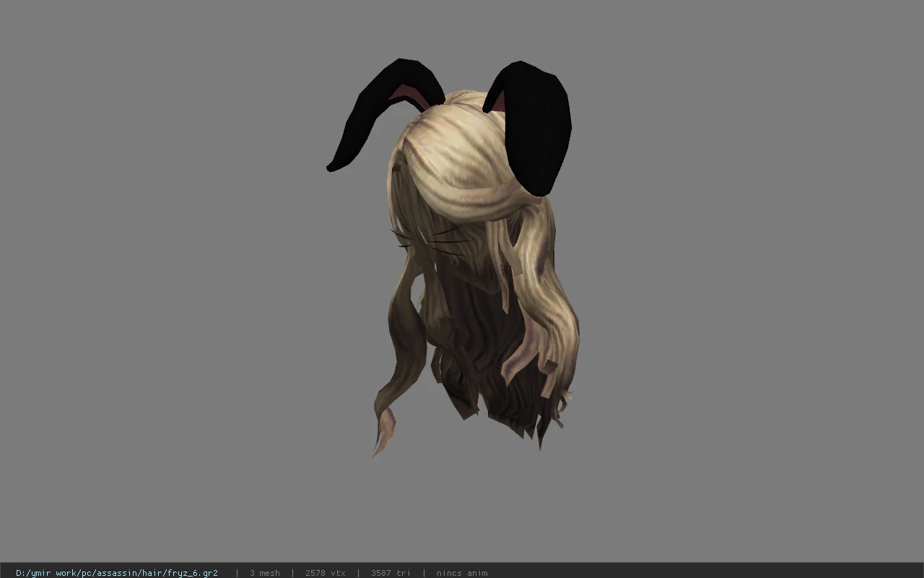Click the '3 mesh' status entry
The width and height of the screenshot is (924, 578).
click(x=265, y=573)
